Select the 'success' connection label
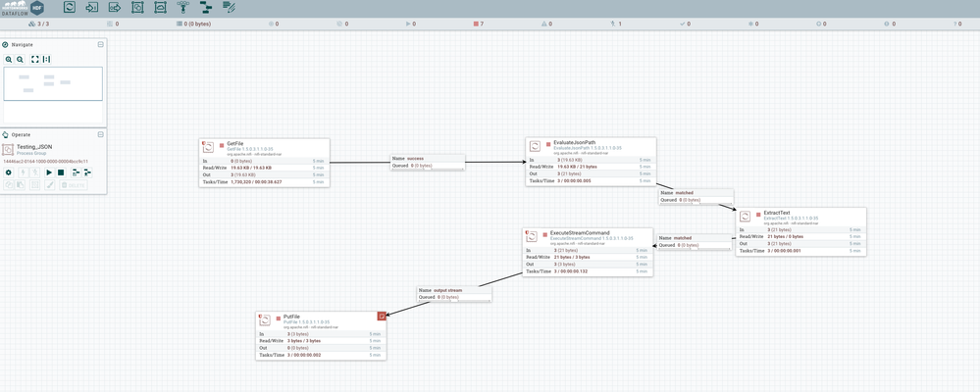The image size is (980, 392). pyautogui.click(x=428, y=163)
